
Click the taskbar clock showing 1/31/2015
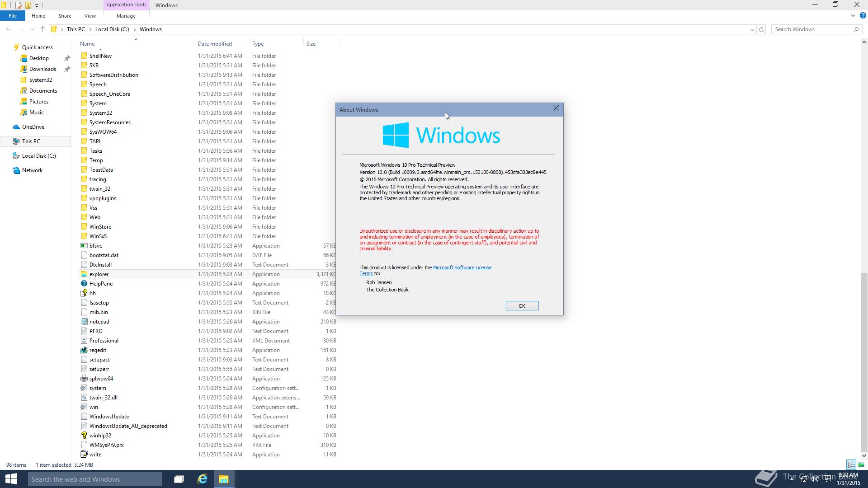[848, 479]
